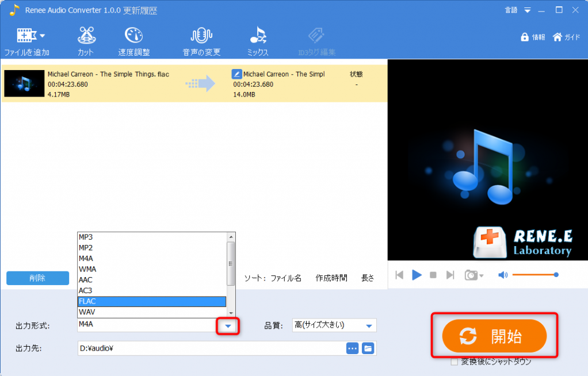Play the audio preview

tap(417, 275)
